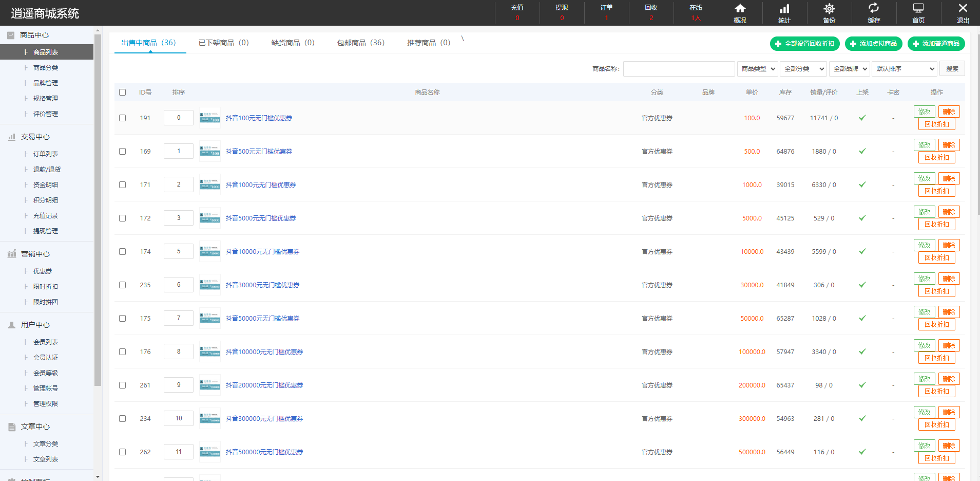Open the 商品类型 dropdown
Image resolution: width=980 pixels, height=481 pixels.
(757, 68)
